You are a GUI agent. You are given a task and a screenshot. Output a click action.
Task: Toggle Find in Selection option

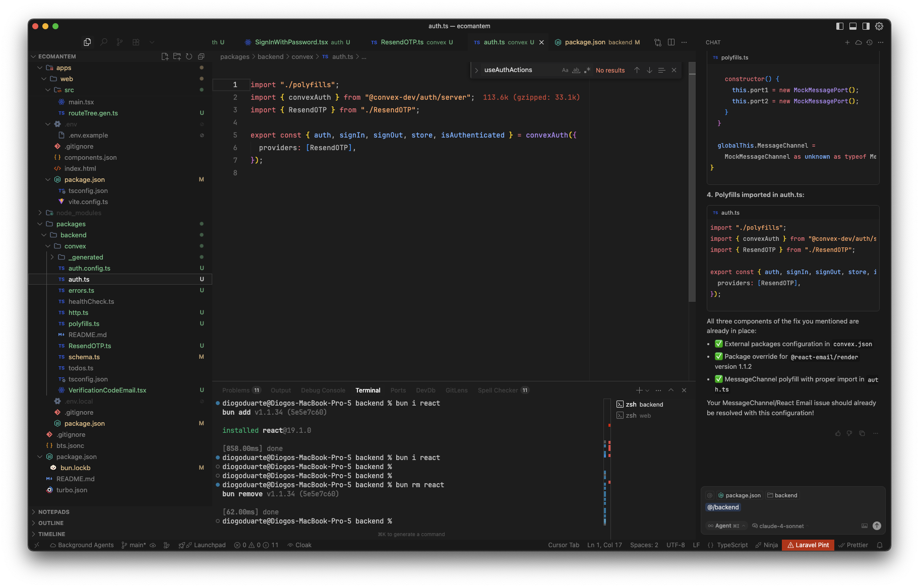662,70
